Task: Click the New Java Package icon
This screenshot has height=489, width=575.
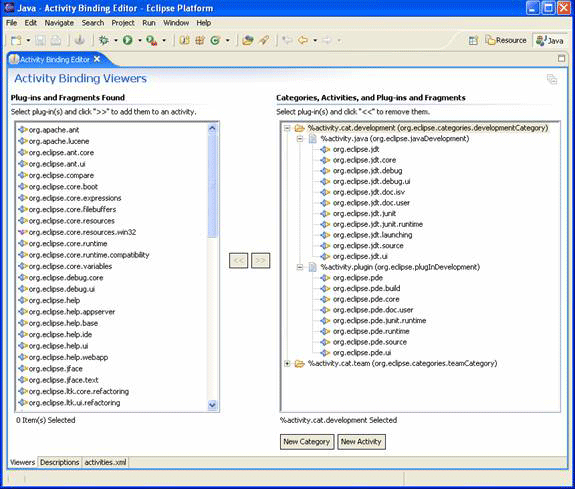Action: pos(200,40)
